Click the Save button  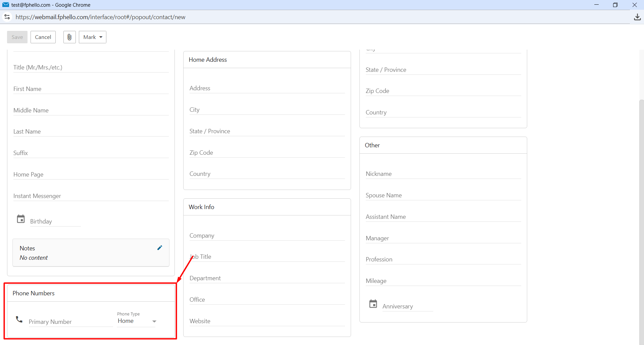pos(17,37)
